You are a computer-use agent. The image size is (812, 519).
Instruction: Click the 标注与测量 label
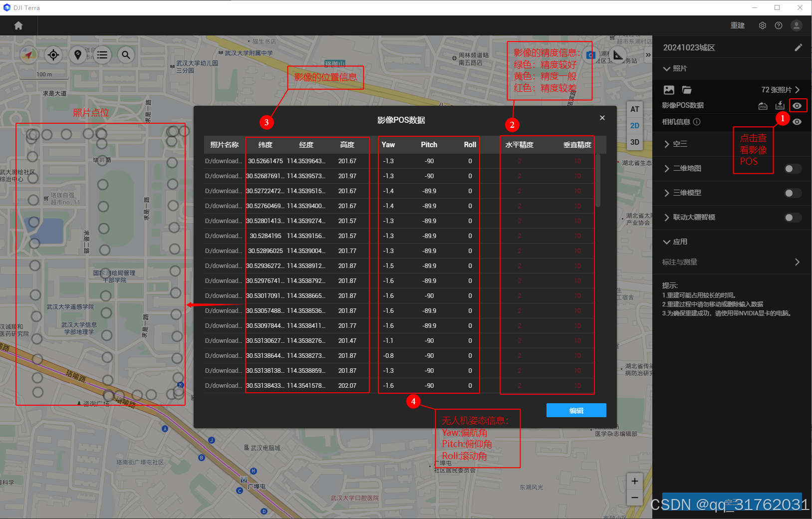tap(680, 262)
